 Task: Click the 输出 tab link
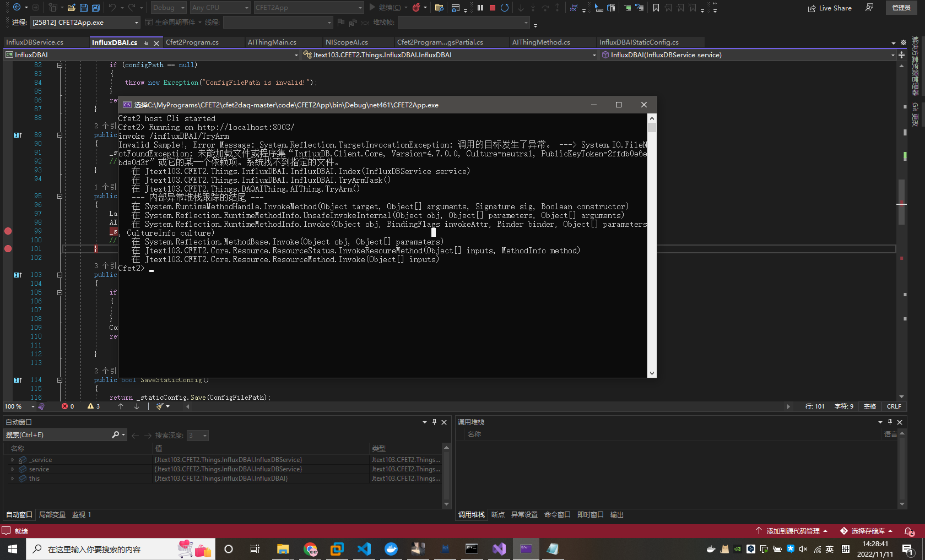(x=617, y=515)
